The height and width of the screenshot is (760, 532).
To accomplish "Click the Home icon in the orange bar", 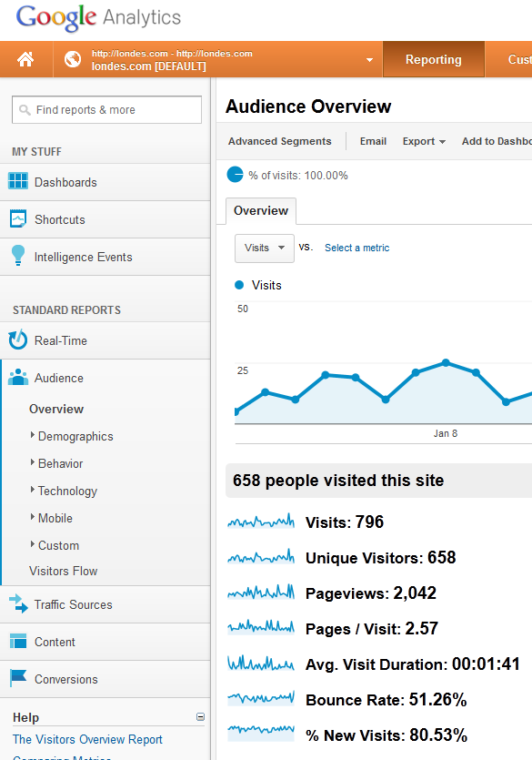I will 25,60.
